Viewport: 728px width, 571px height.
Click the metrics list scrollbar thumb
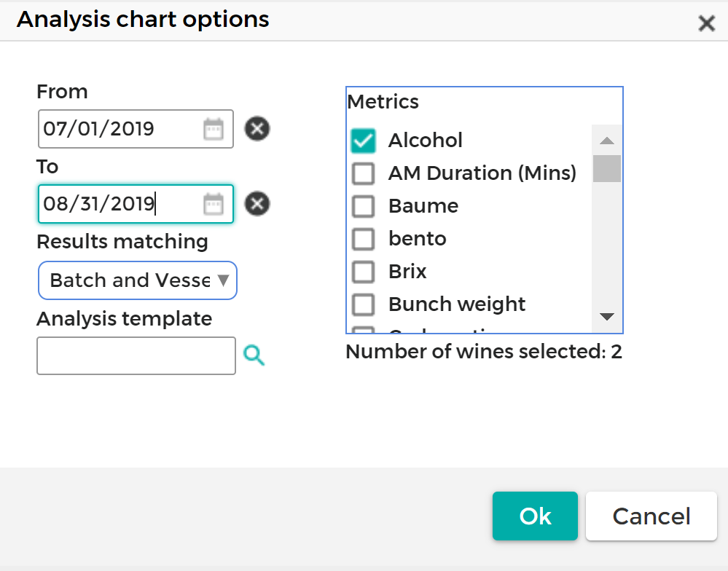(607, 169)
